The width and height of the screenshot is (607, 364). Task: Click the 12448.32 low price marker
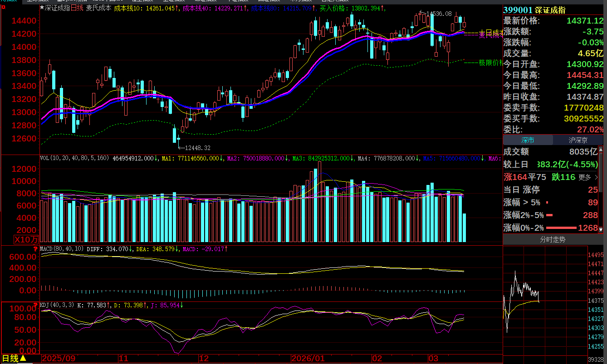pyautogui.click(x=198, y=148)
